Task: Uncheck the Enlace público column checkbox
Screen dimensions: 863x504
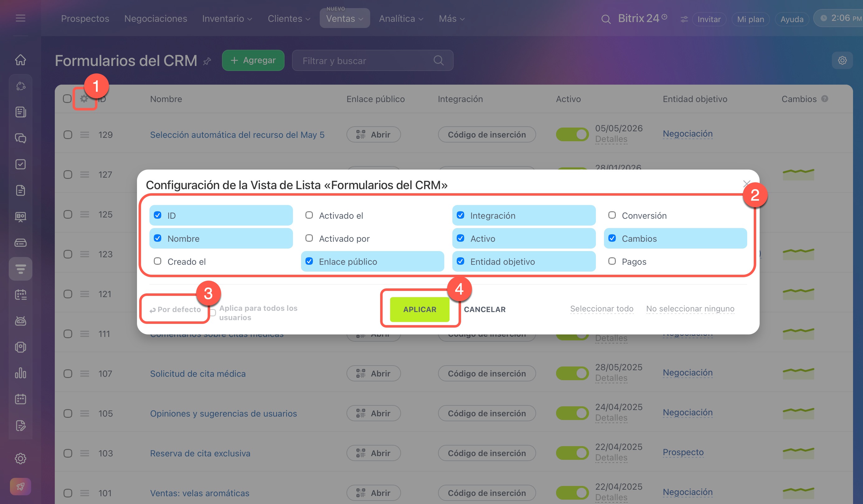Action: click(x=309, y=261)
